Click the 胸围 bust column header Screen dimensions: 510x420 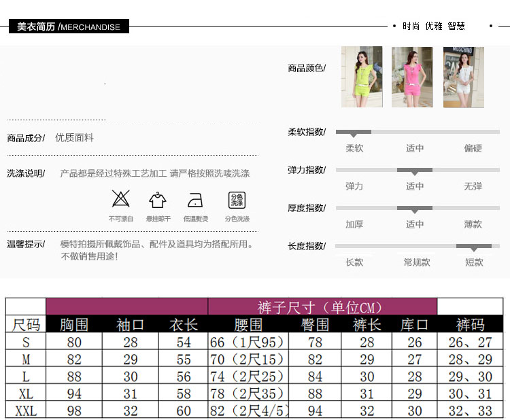pos(74,324)
